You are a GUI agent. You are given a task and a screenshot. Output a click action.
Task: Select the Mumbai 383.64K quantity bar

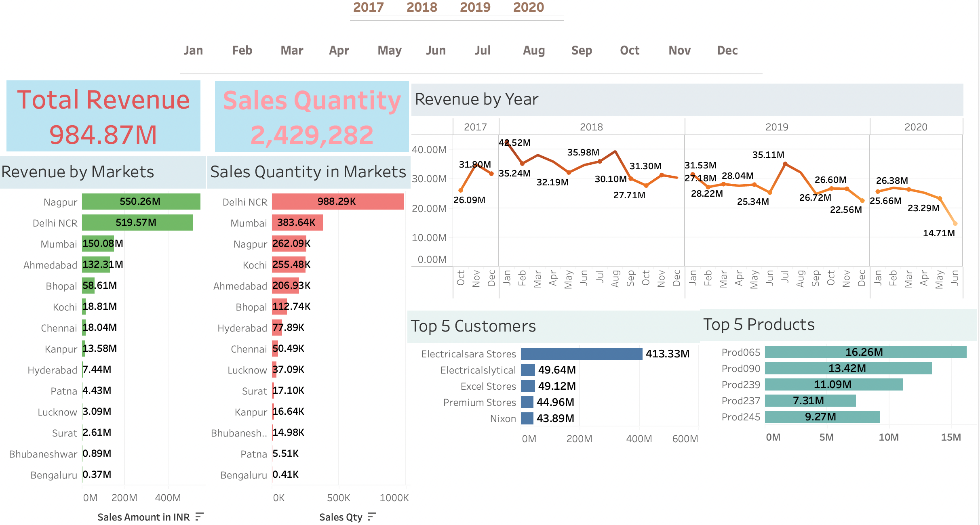click(297, 223)
